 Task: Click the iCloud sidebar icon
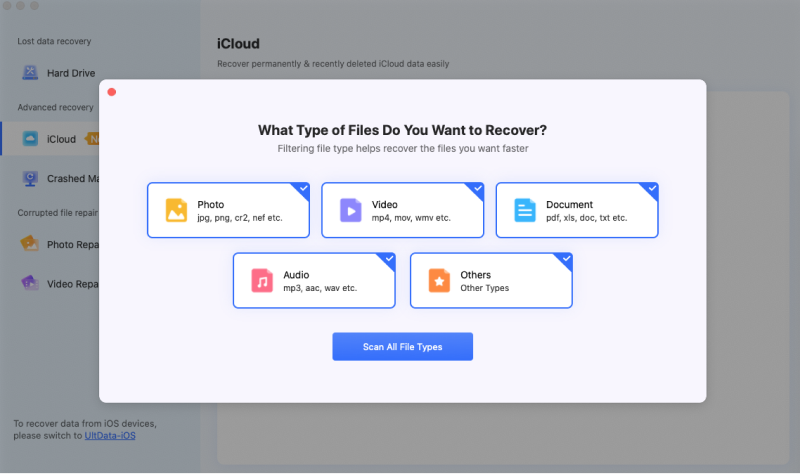(x=30, y=139)
